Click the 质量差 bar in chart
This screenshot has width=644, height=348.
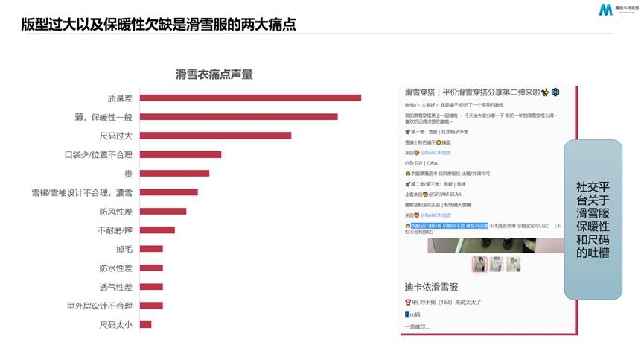(x=250, y=98)
